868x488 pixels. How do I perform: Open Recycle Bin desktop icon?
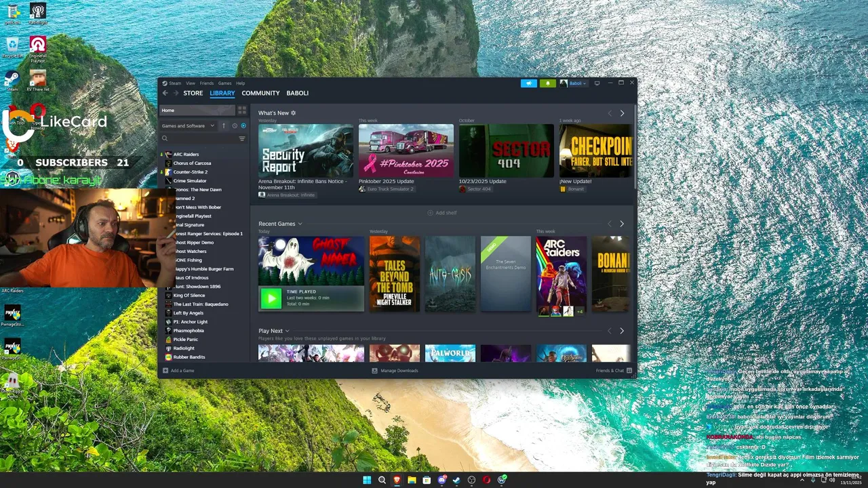point(12,47)
